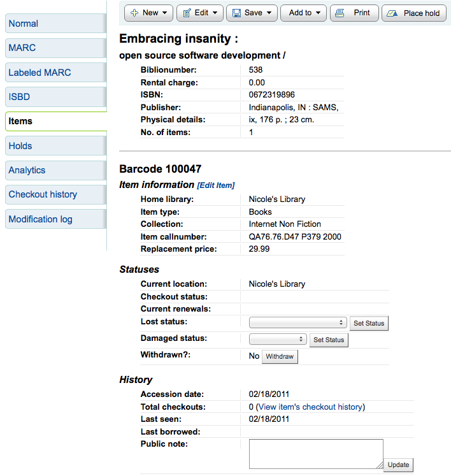
Task: Click Set Status next to Lost status
Action: tap(369, 323)
